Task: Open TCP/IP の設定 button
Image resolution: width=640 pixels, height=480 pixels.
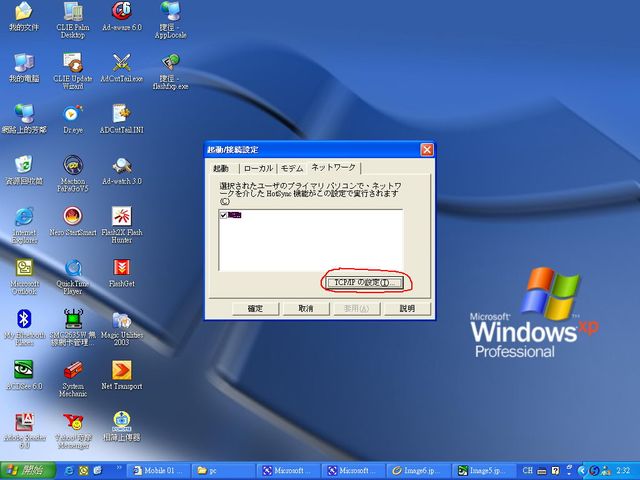Action: [365, 282]
